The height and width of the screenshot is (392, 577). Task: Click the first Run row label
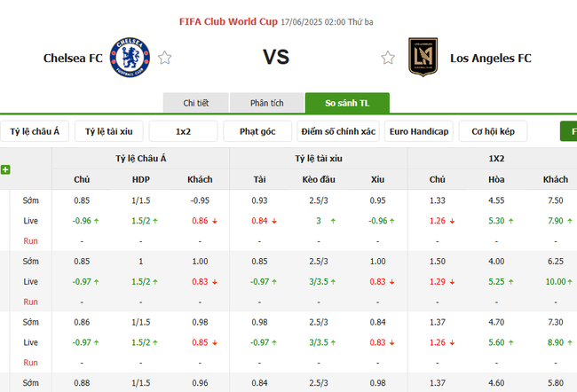pyautogui.click(x=31, y=240)
